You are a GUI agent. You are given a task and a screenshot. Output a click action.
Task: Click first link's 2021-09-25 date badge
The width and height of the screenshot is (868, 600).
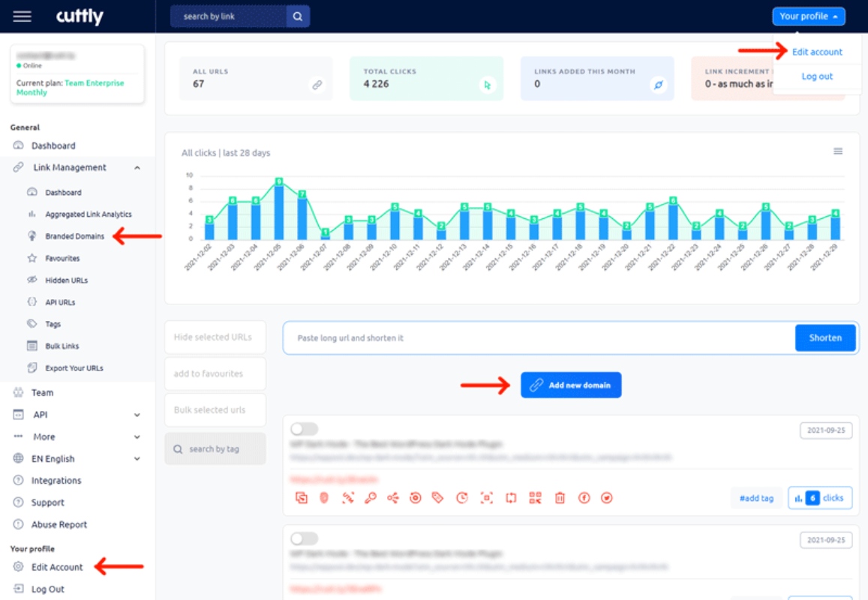825,430
